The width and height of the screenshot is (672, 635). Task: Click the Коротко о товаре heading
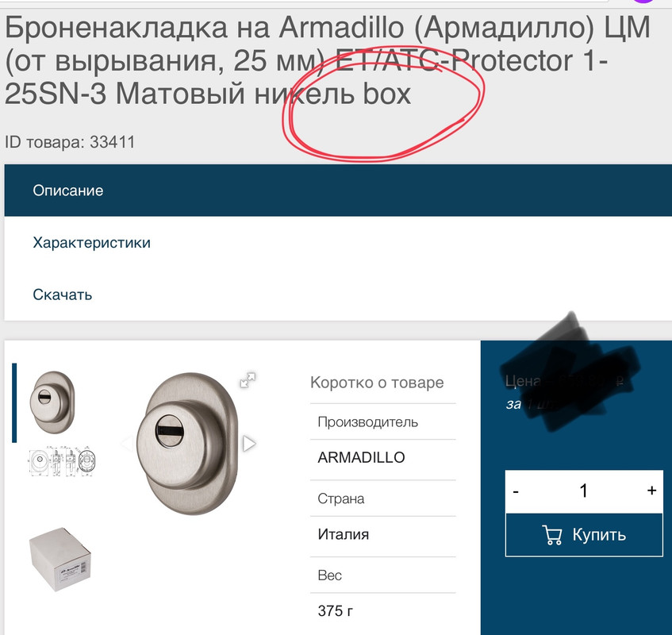(x=377, y=382)
